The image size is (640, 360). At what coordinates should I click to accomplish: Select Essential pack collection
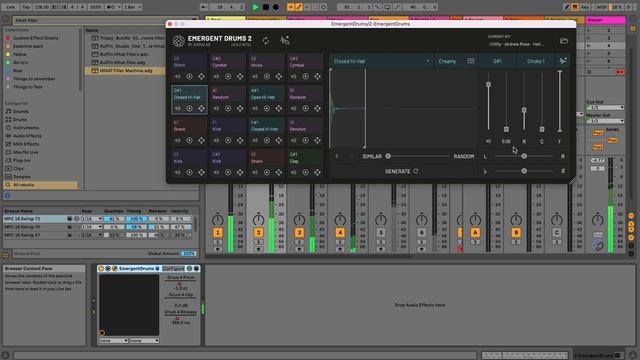click(x=28, y=46)
